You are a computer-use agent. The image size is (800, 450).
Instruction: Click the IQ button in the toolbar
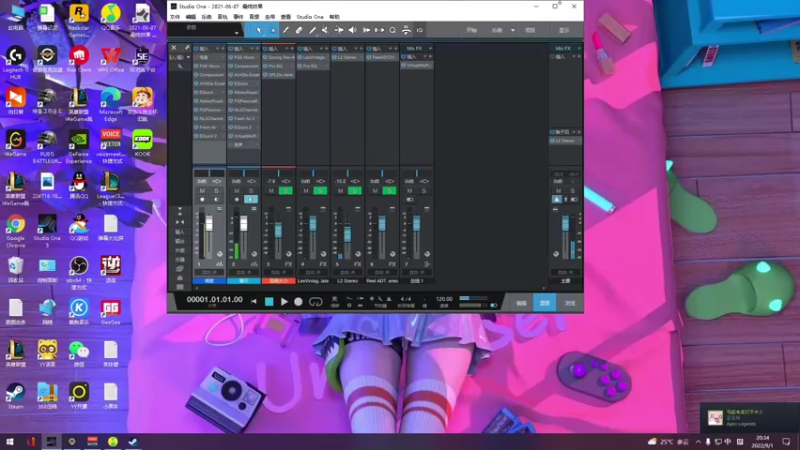click(419, 31)
